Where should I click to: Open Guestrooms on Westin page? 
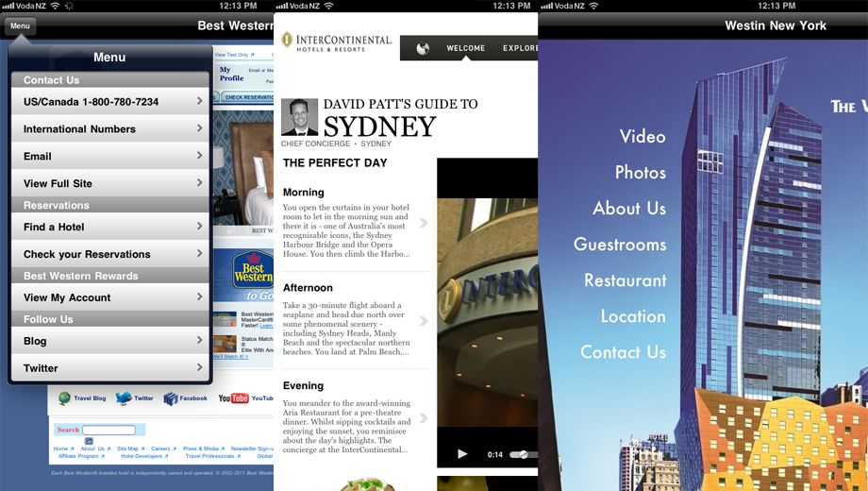click(x=620, y=244)
